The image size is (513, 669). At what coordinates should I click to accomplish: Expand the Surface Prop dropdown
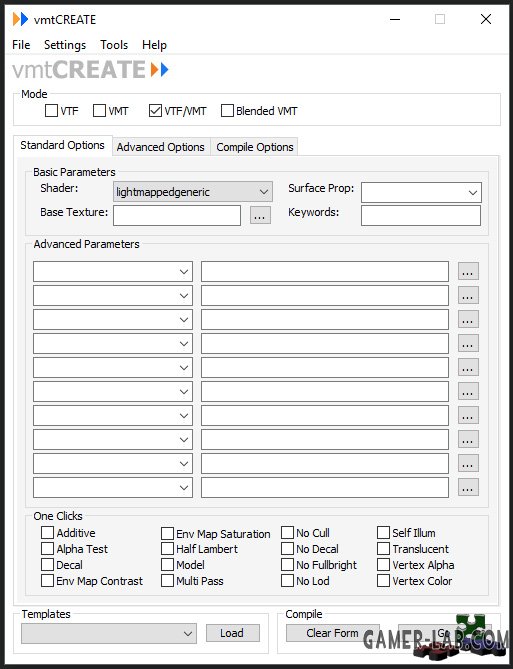(421, 192)
